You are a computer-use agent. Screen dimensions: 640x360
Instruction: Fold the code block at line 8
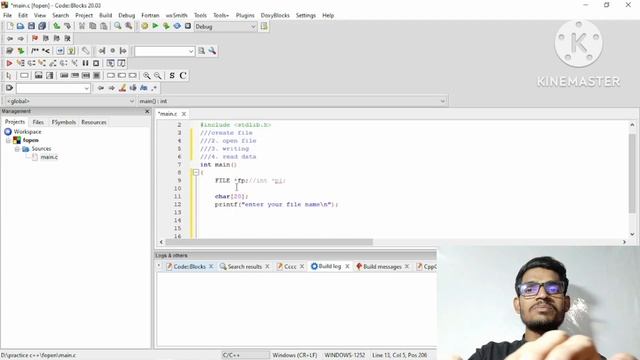tap(196, 173)
